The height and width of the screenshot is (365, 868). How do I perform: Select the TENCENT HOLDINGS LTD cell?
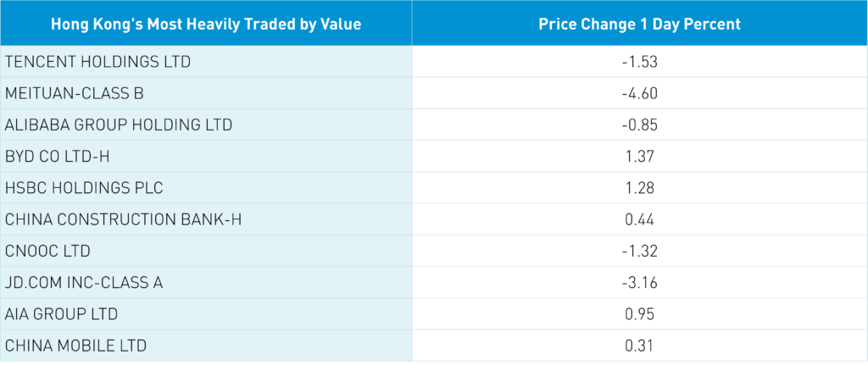pyautogui.click(x=98, y=63)
